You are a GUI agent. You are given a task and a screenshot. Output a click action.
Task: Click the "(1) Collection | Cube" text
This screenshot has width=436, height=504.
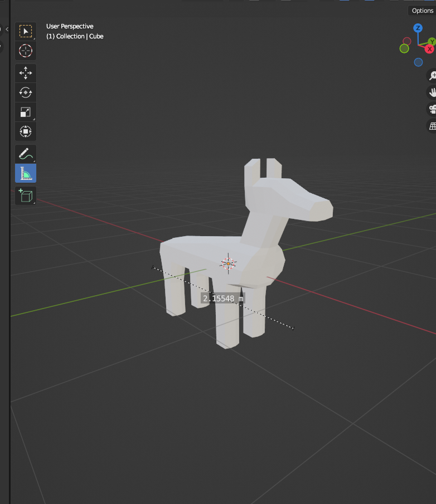point(75,36)
